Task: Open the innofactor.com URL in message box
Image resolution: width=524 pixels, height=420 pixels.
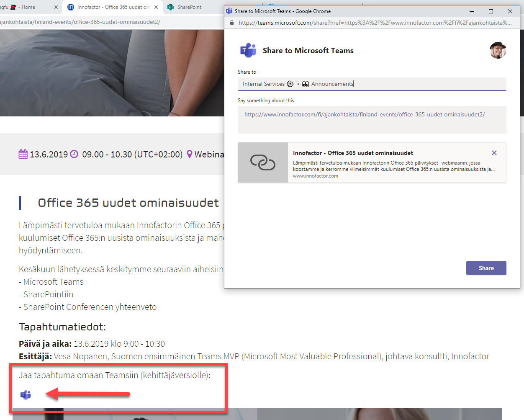Action: pos(364,114)
